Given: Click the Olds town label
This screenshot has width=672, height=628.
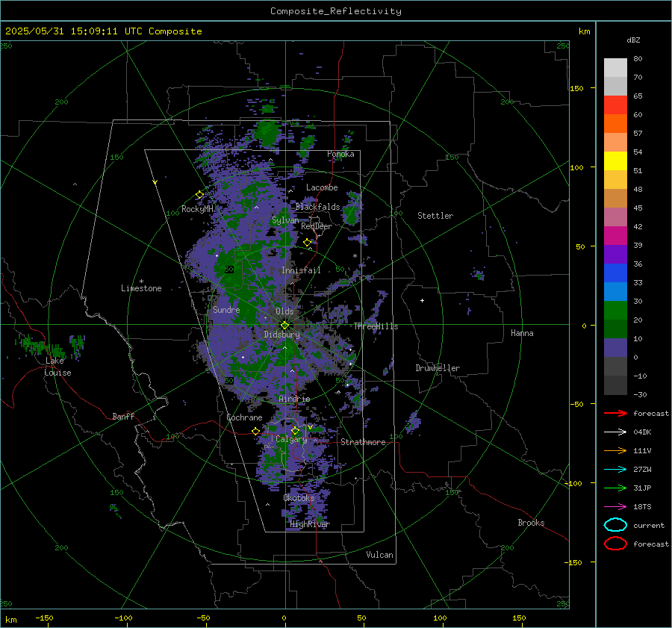Looking at the screenshot, I should pyautogui.click(x=284, y=311).
